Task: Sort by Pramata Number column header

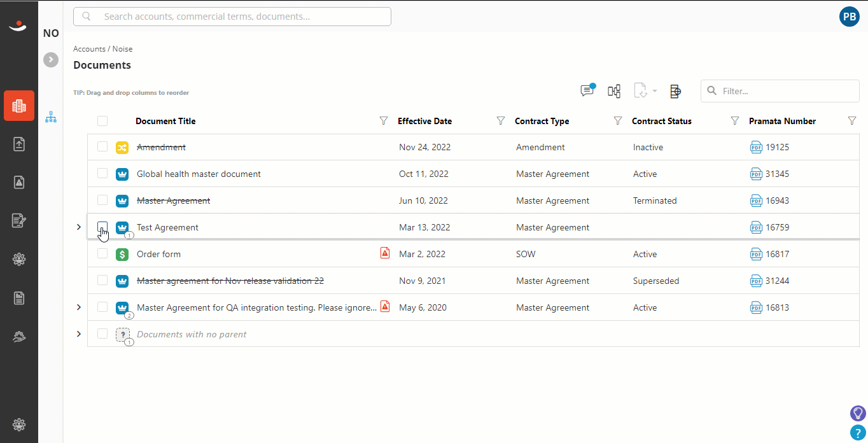Action: click(782, 121)
